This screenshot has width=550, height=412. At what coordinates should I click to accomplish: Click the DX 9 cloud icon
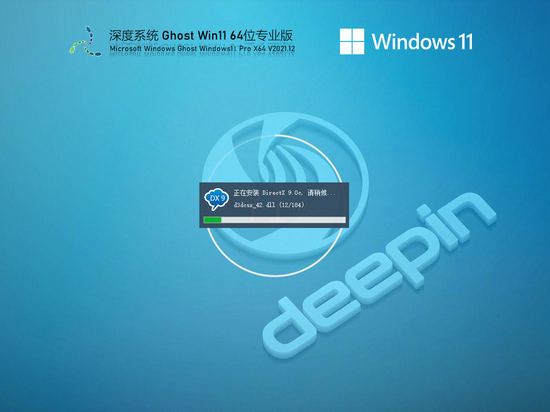point(217,199)
